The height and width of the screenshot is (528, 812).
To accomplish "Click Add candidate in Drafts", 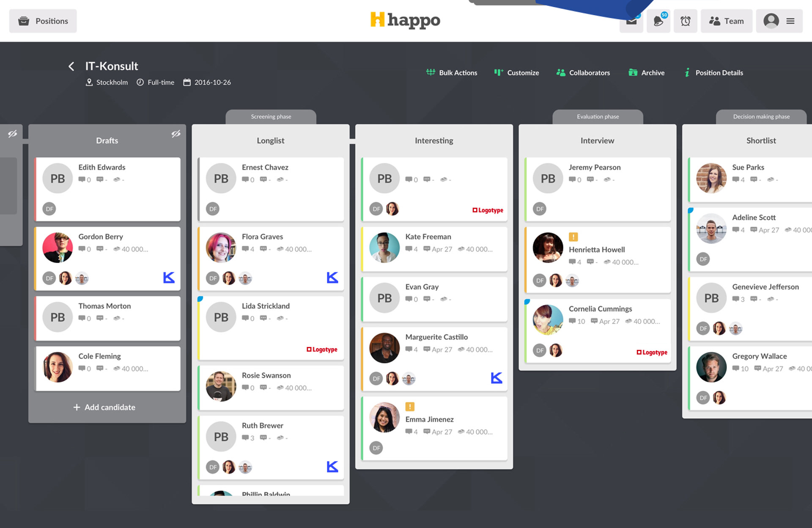I will (x=104, y=407).
